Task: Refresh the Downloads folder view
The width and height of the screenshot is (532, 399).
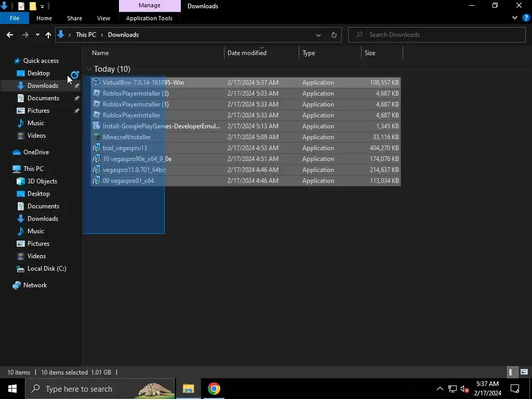Action: (334, 35)
